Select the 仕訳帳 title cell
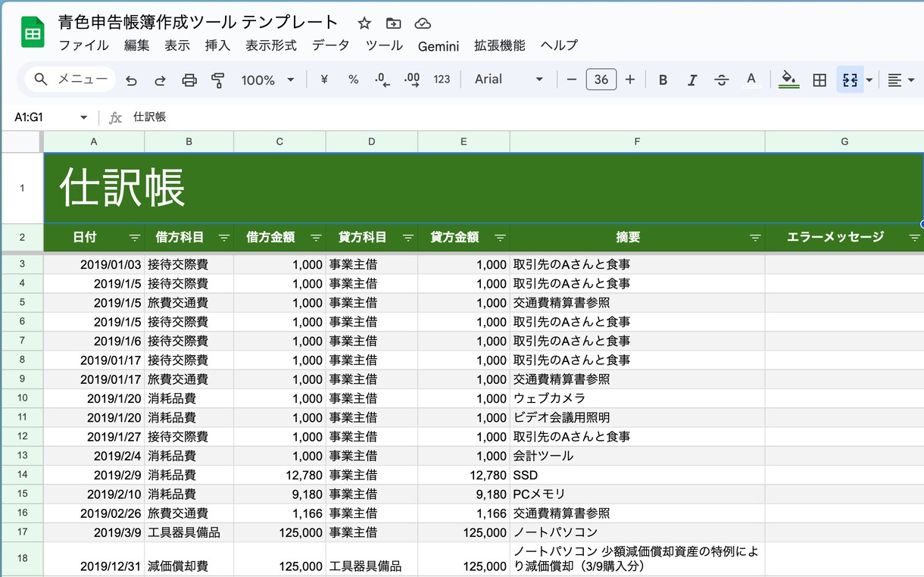 (484, 188)
